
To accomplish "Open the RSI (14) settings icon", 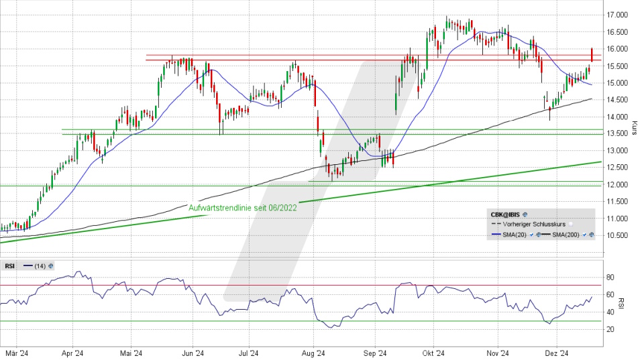I will click(50, 266).
